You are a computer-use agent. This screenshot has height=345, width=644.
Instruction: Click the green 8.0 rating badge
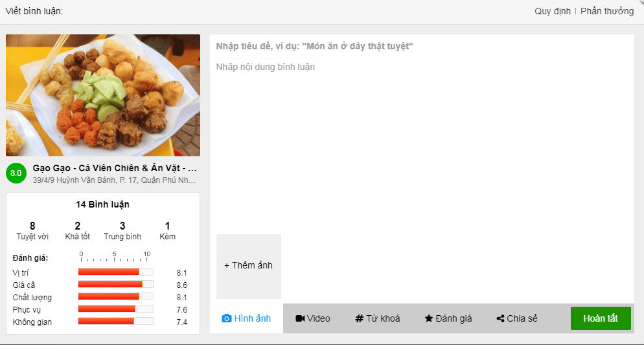16,173
